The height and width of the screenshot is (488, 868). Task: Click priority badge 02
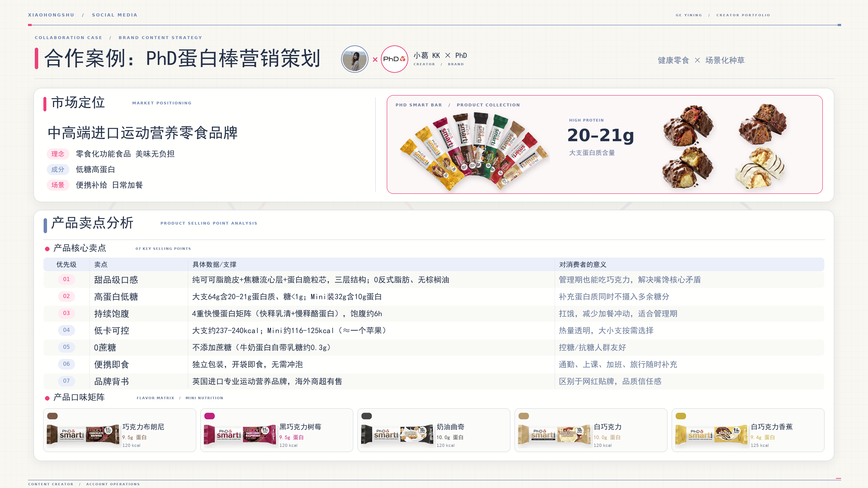coord(66,296)
